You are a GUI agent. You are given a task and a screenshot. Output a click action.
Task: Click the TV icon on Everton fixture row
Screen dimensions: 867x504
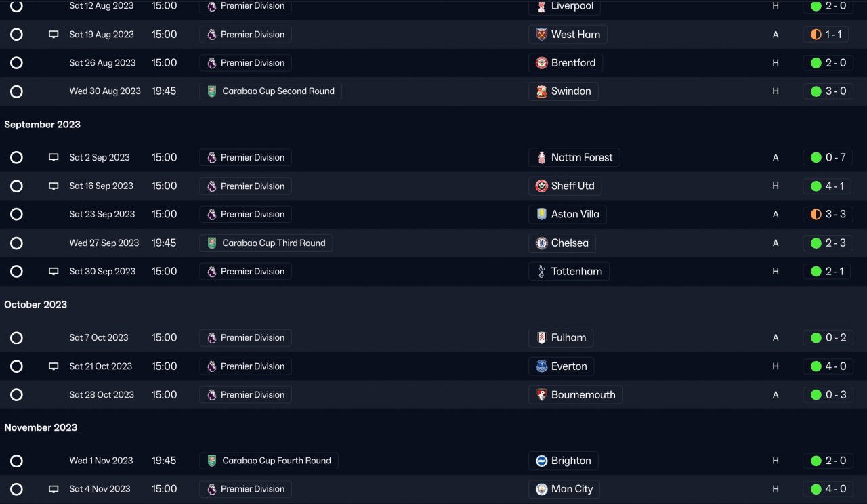[54, 366]
